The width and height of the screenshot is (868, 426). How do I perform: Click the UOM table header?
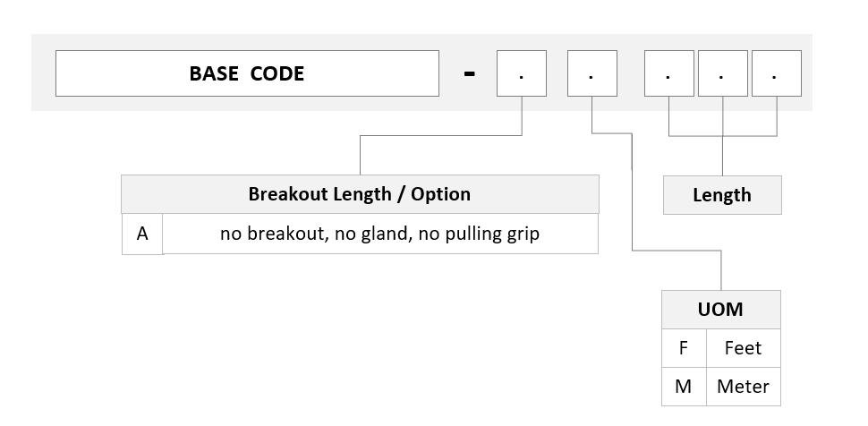tap(720, 309)
